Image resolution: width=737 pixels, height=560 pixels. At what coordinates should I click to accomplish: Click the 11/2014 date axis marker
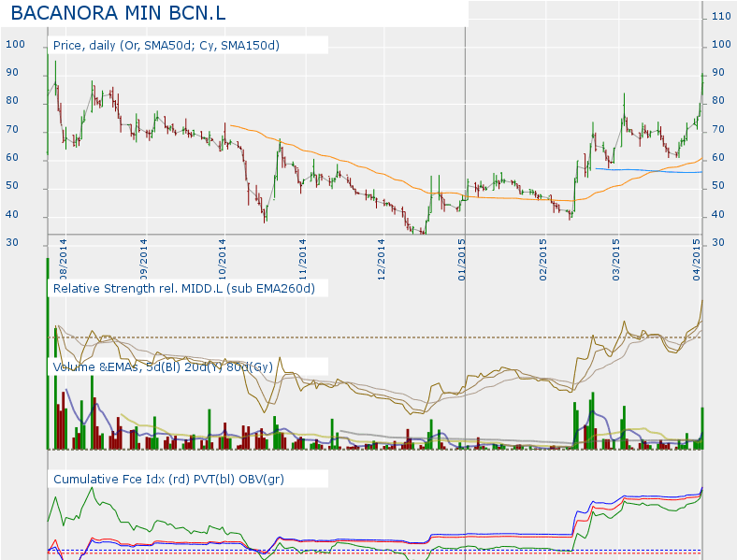[x=302, y=260]
